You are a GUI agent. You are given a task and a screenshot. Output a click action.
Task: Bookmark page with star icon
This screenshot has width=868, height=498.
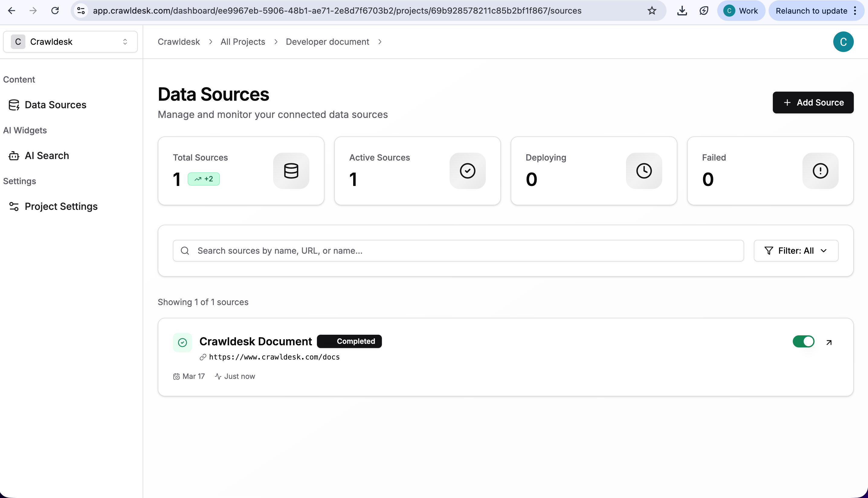(x=652, y=11)
